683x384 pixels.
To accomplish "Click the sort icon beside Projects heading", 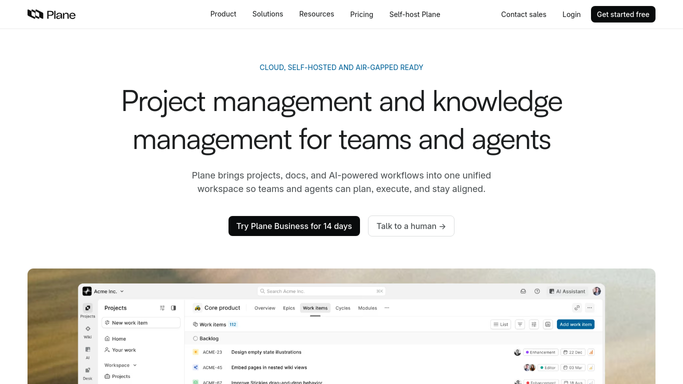I will point(162,308).
